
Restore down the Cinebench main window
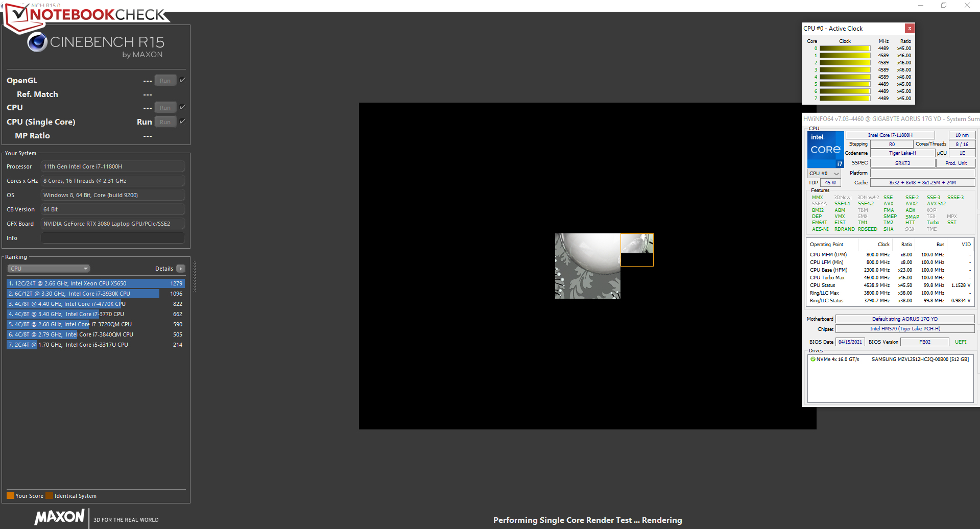click(944, 5)
